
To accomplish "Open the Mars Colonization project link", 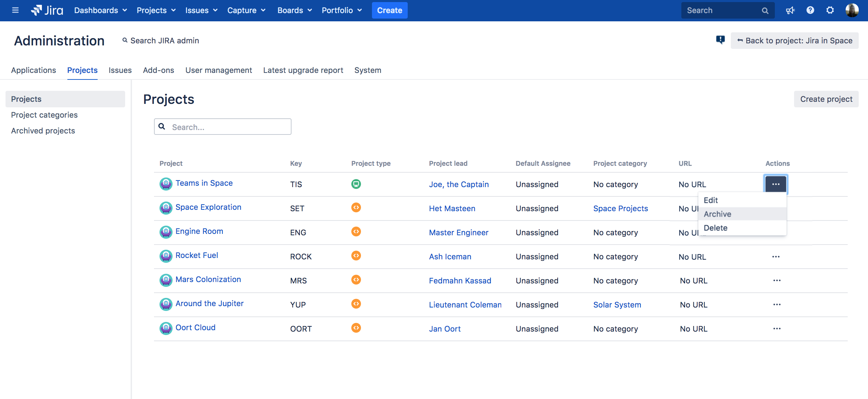I will [x=208, y=279].
